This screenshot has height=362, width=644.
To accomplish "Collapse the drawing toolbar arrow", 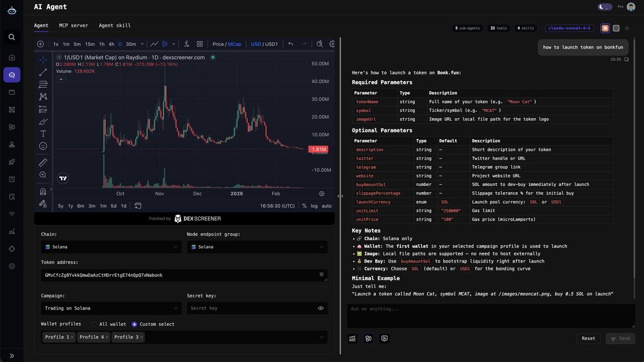I will [53, 190].
